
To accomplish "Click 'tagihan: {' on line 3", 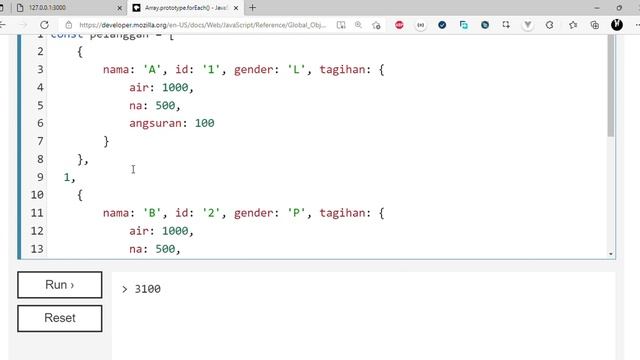I will 352,69.
